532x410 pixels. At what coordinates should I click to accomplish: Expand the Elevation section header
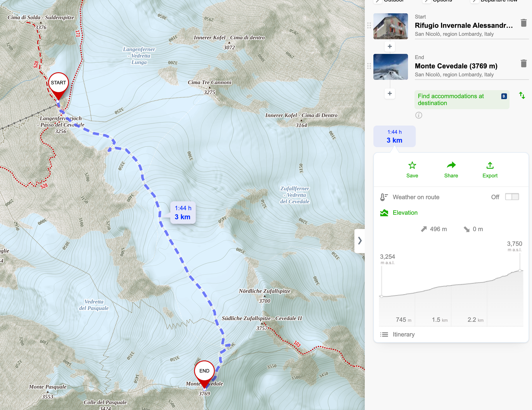(405, 213)
